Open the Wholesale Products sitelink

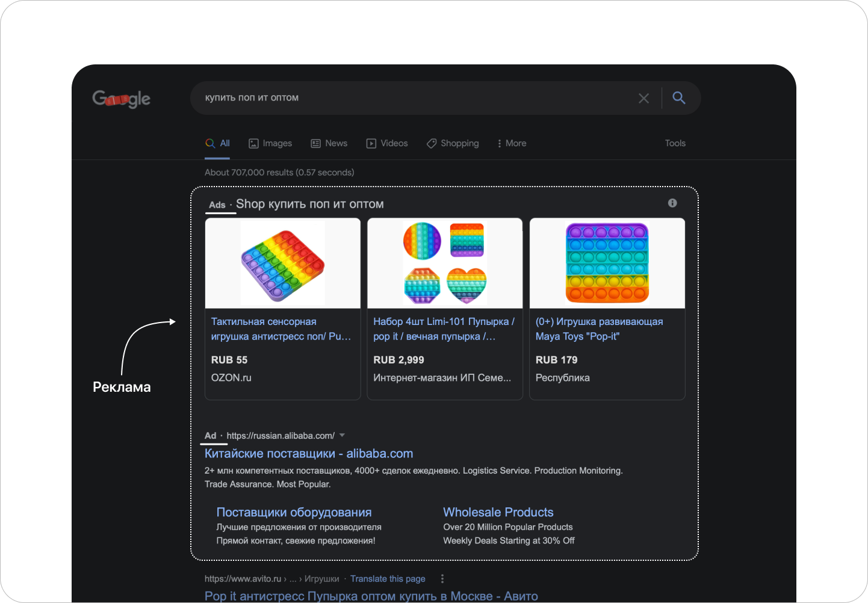498,512
